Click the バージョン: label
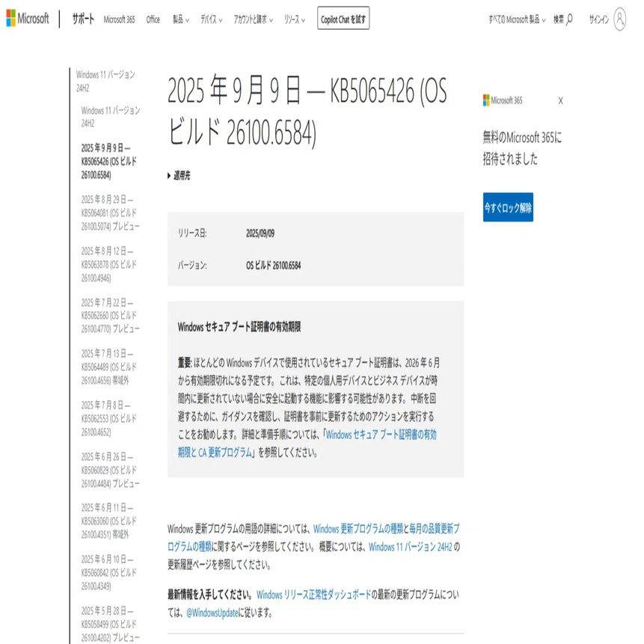The width and height of the screenshot is (644, 644). pyautogui.click(x=192, y=266)
